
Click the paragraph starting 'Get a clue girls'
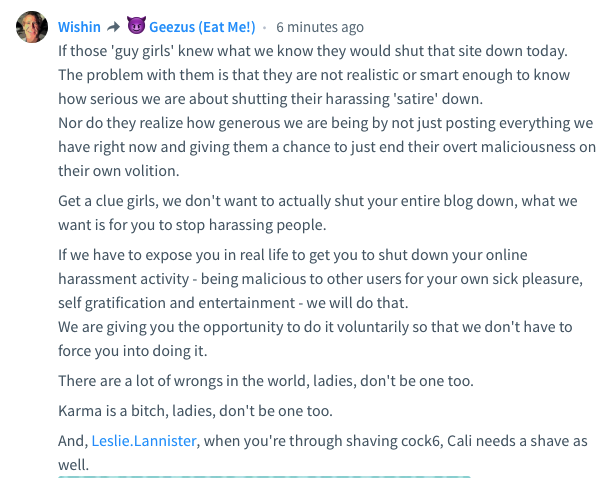pyautogui.click(x=318, y=213)
